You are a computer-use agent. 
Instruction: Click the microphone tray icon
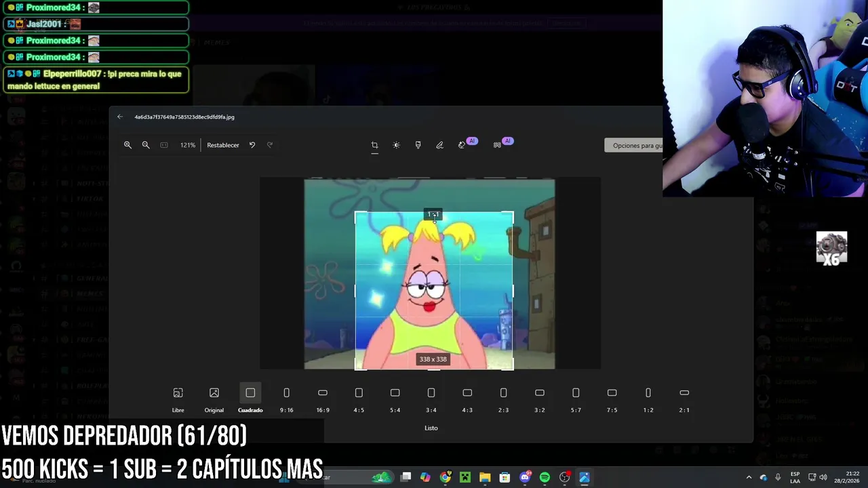click(778, 477)
